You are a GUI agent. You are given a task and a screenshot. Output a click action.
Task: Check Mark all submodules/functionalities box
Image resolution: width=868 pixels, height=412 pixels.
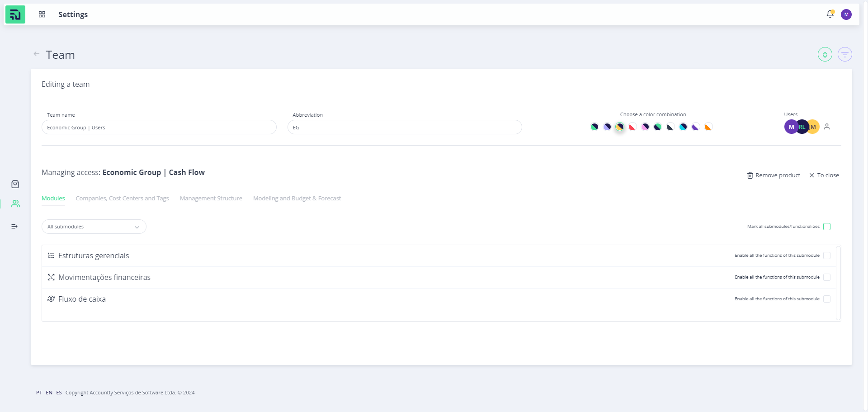[827, 227]
